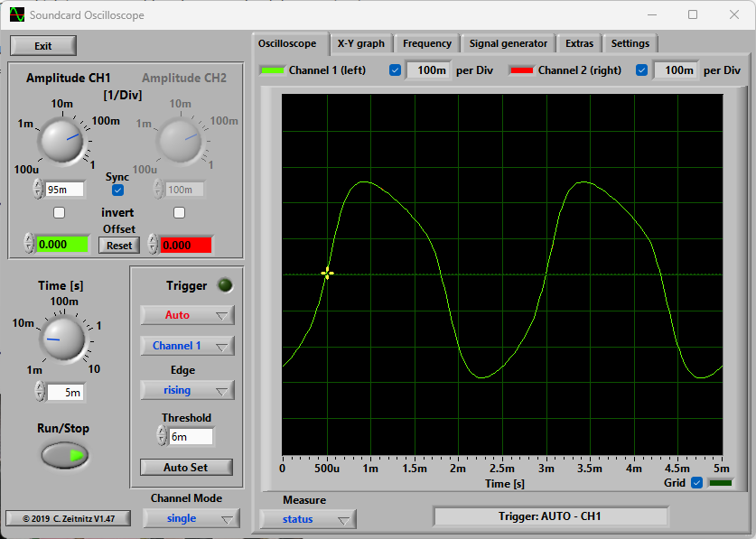Screen dimensions: 756x539
Task: Click the Threshold stepper arrows
Action: [162, 436]
